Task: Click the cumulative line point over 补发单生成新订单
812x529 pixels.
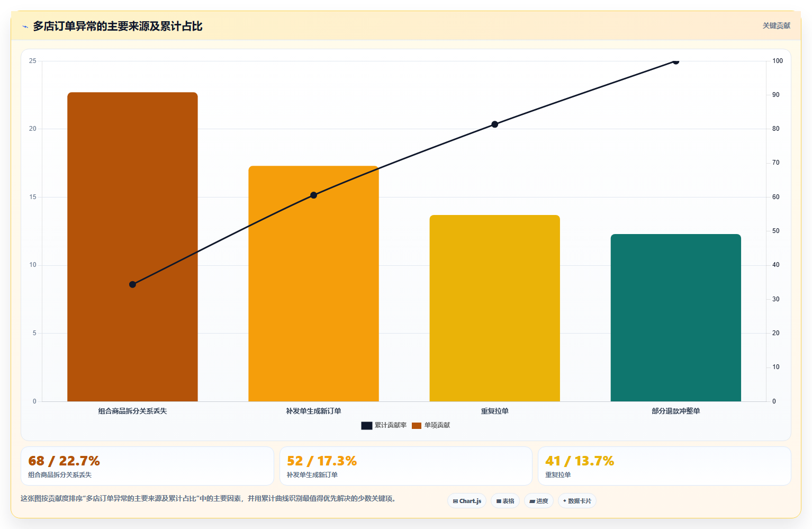Action: click(313, 195)
